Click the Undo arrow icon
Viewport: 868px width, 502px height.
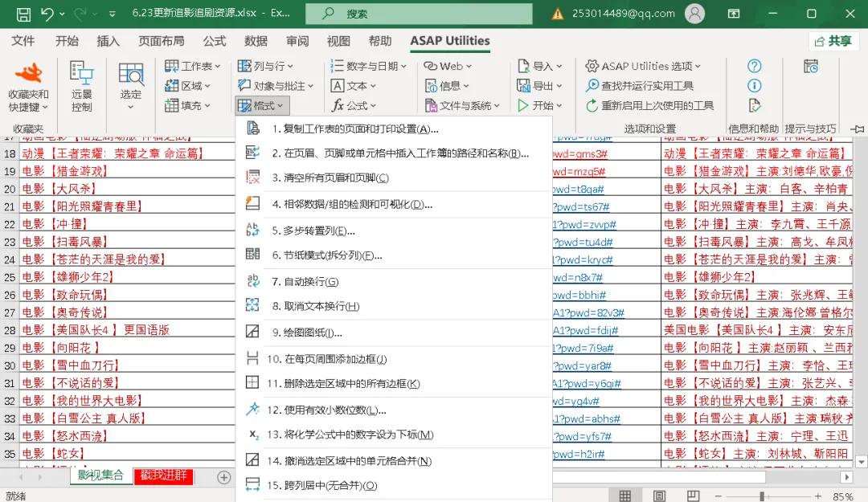47,14
